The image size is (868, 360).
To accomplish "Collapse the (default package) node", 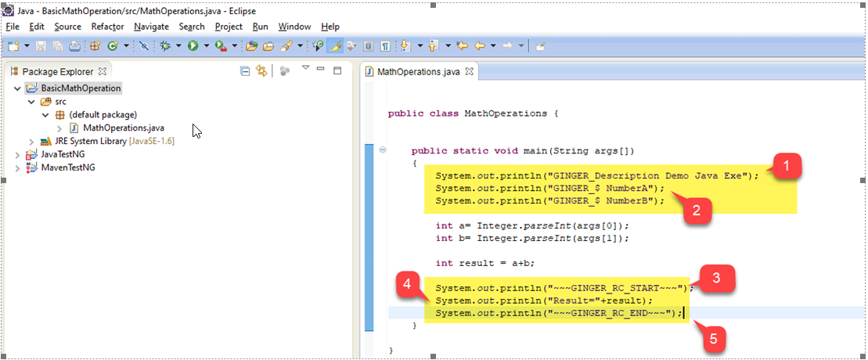I will [45, 115].
